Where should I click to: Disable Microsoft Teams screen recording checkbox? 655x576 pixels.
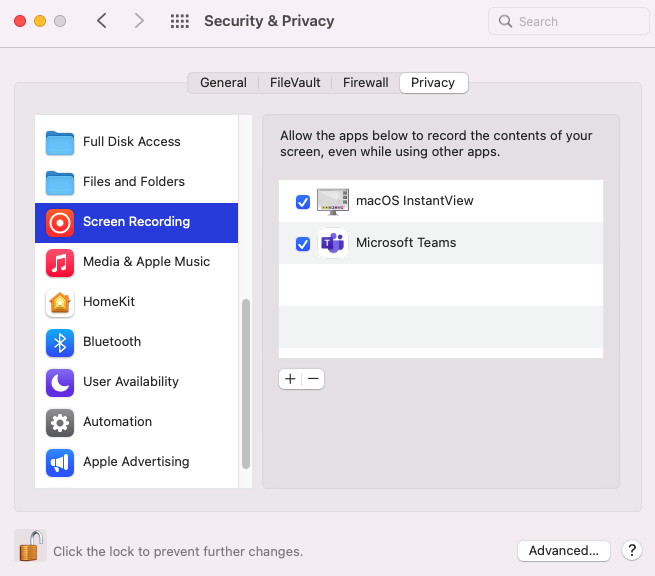303,243
